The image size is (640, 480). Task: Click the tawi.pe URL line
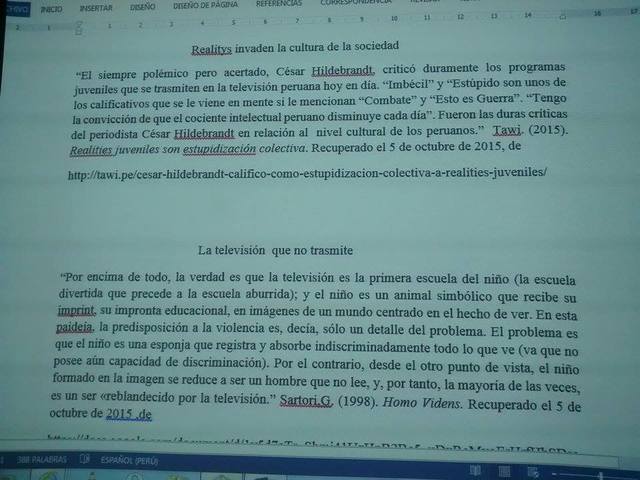(x=307, y=173)
